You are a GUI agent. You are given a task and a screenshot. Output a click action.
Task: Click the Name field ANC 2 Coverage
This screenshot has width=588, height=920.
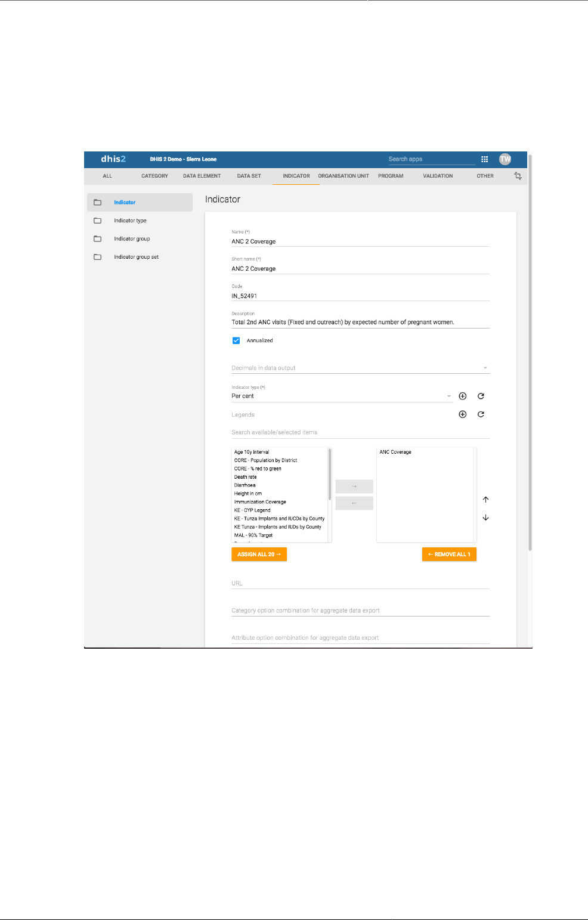point(360,241)
